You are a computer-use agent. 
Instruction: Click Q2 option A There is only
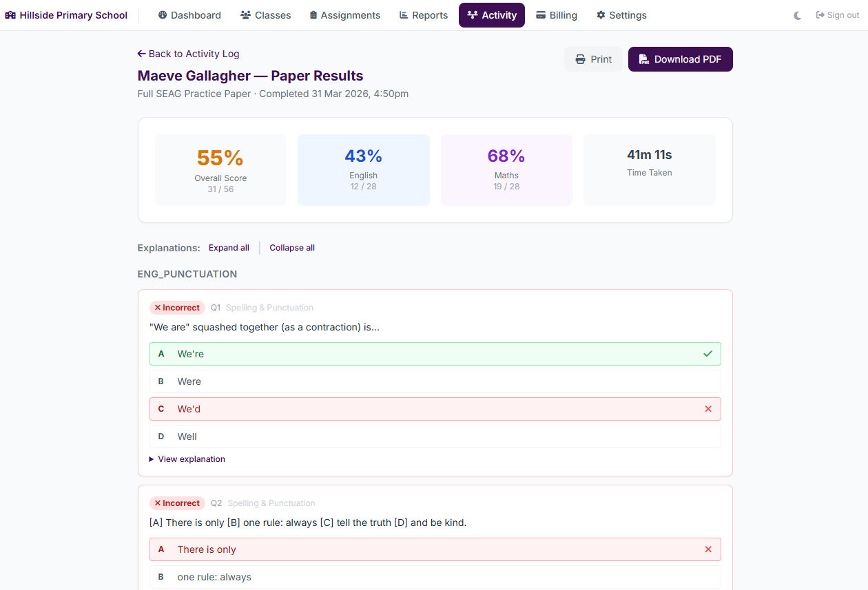[435, 549]
